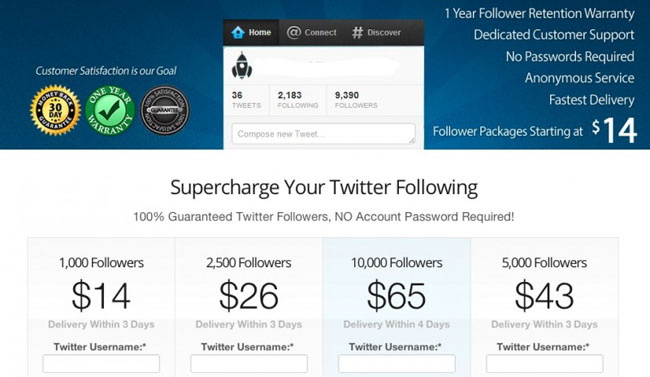Open the 9,390 Followers count
The image size is (650, 377).
tap(356, 100)
